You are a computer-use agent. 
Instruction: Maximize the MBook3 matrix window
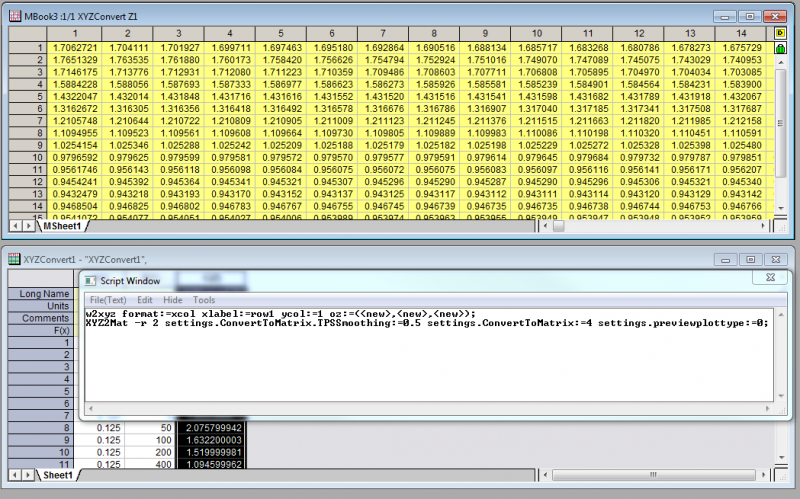pyautogui.click(x=749, y=17)
